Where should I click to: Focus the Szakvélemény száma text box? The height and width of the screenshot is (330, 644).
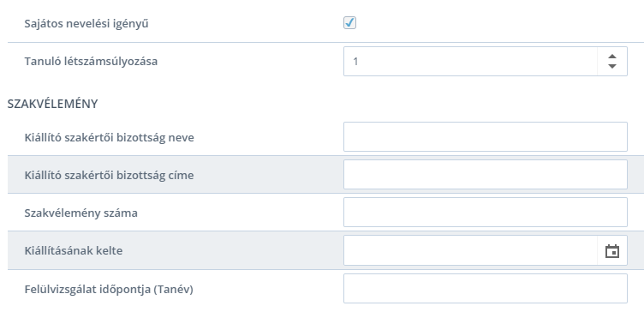click(x=486, y=212)
